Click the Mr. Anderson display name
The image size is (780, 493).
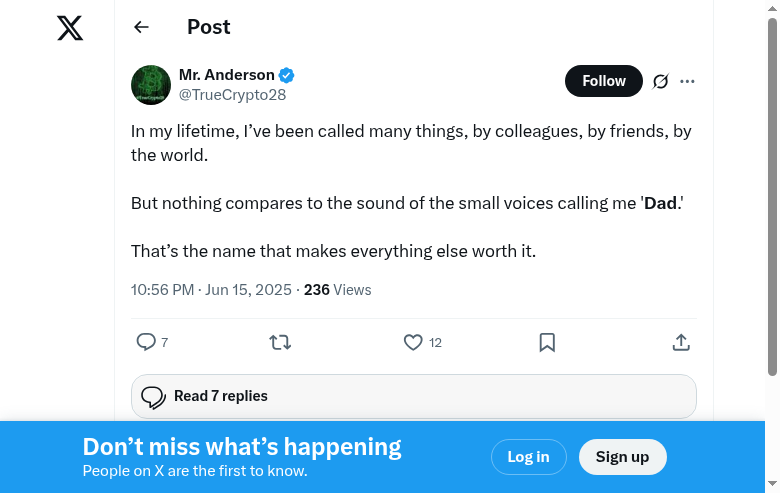[226, 75]
